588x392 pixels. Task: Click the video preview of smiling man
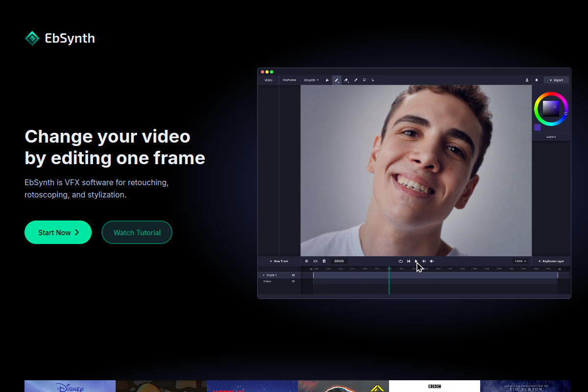pyautogui.click(x=416, y=171)
